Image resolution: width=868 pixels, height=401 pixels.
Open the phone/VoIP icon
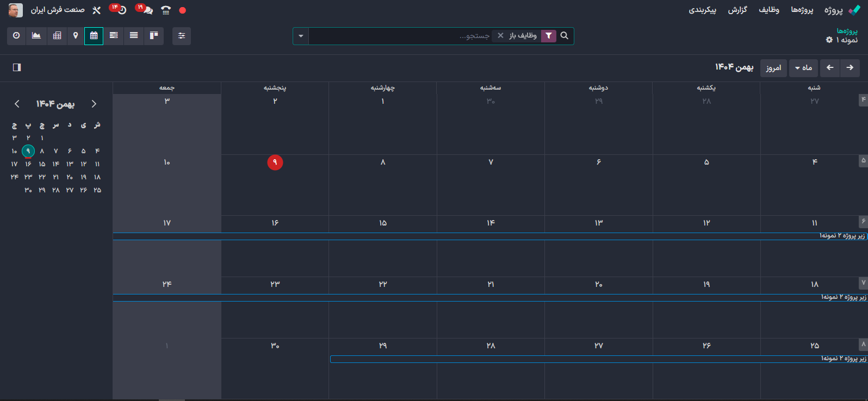pos(166,10)
